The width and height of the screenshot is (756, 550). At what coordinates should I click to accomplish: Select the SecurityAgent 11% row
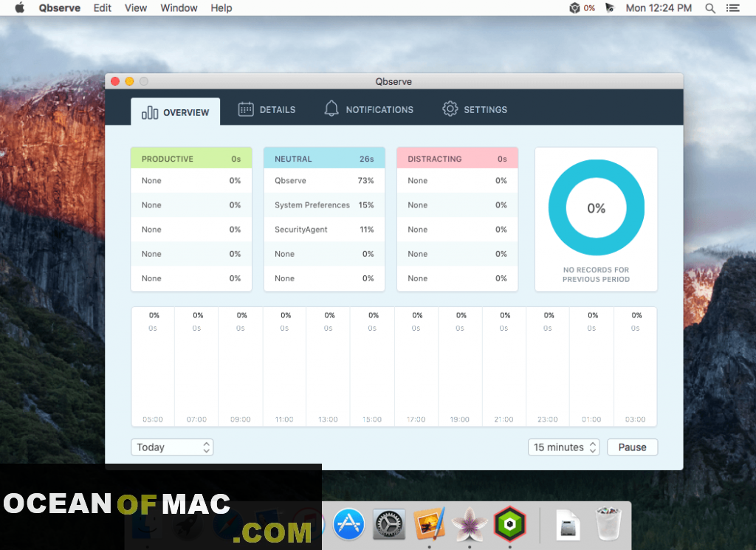pyautogui.click(x=325, y=230)
